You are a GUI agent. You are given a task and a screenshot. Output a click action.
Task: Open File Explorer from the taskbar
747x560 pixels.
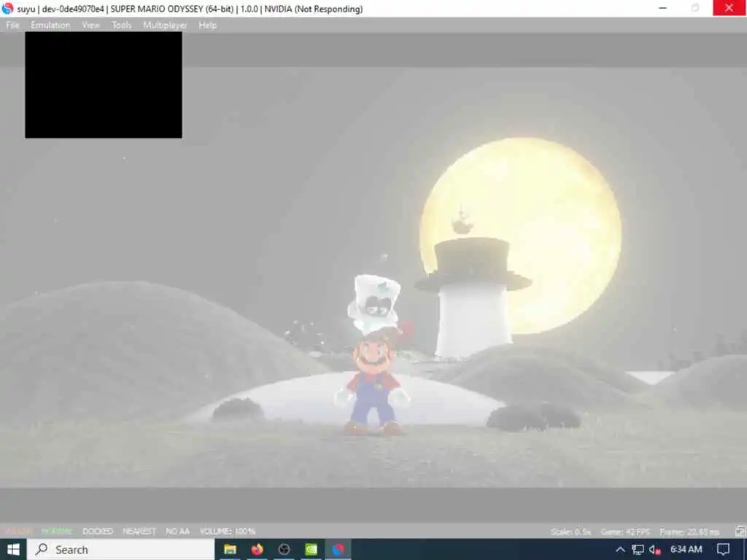coord(230,550)
